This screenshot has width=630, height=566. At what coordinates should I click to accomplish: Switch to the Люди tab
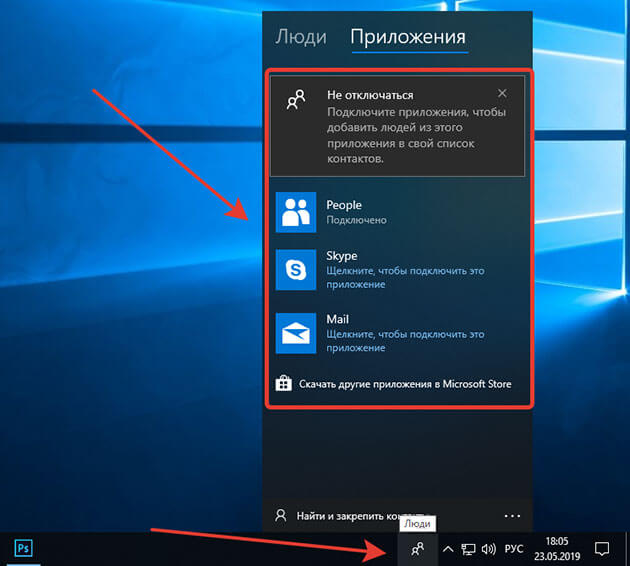301,37
